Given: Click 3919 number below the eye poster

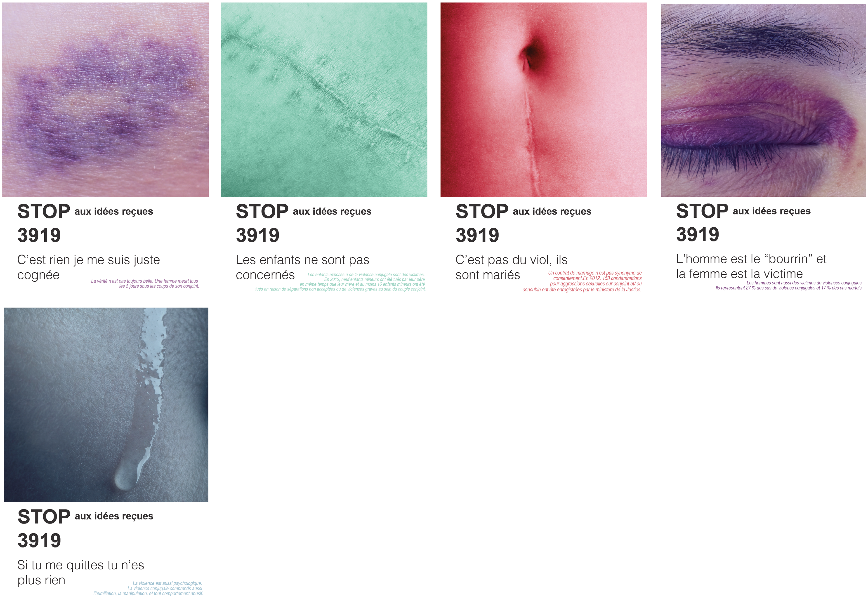Looking at the screenshot, I should click(698, 234).
